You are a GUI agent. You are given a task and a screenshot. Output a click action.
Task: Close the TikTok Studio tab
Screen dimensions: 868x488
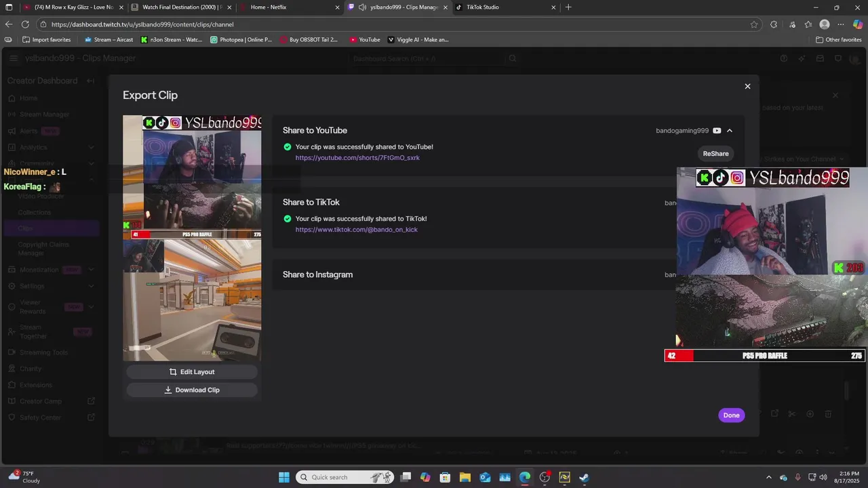[553, 7]
